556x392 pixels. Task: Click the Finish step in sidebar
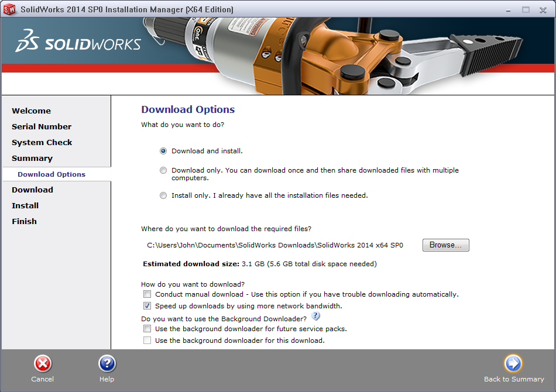coord(24,222)
